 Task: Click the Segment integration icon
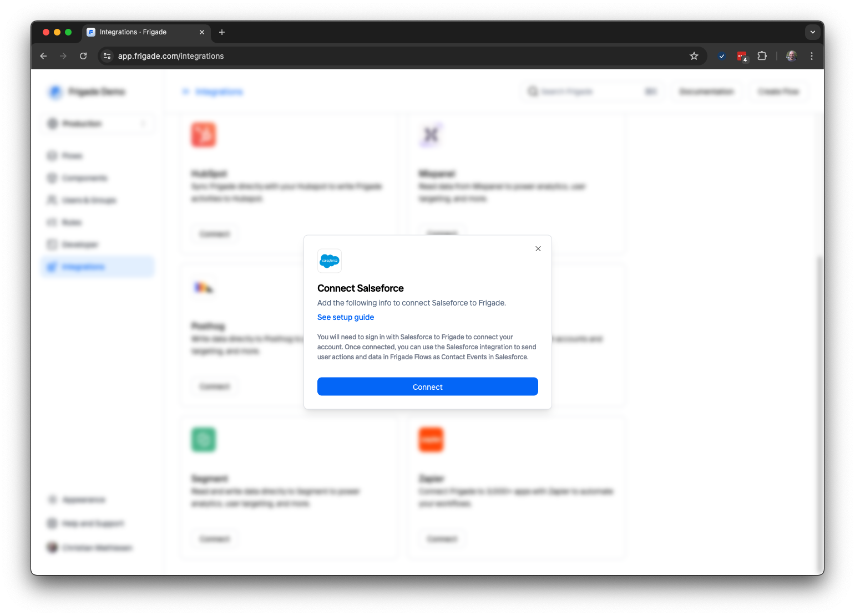pos(204,439)
